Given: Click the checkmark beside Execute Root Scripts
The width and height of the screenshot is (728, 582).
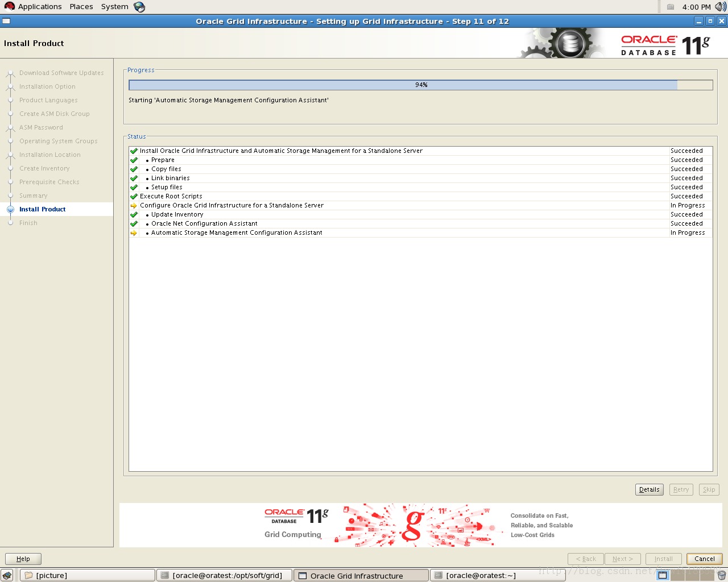Looking at the screenshot, I should [134, 197].
